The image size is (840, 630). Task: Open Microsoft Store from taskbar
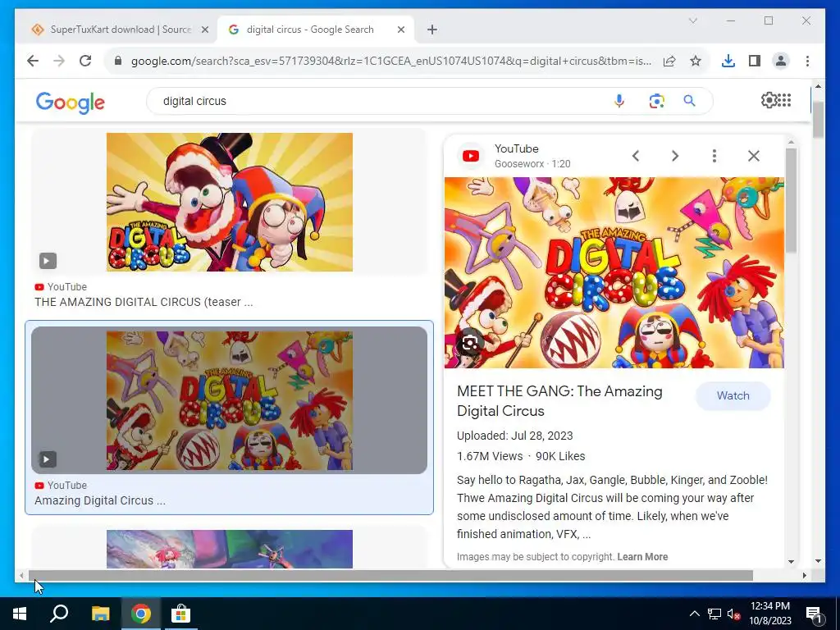[x=180, y=614]
